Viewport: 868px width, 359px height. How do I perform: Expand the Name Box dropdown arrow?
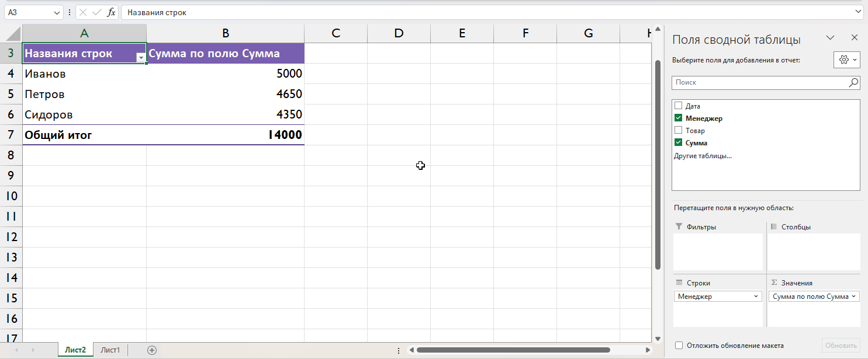click(57, 12)
